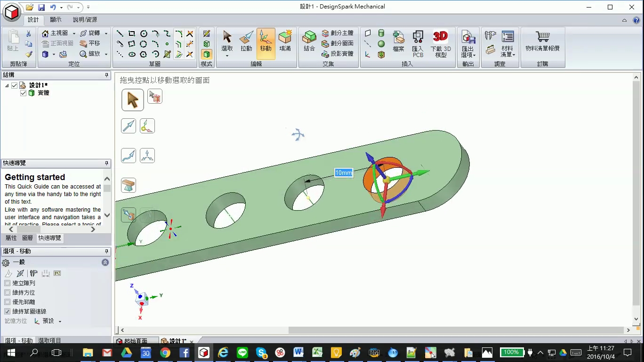The width and height of the screenshot is (644, 362).
Task: Open the 旋轉 dropdown arrow
Action: [106, 33]
